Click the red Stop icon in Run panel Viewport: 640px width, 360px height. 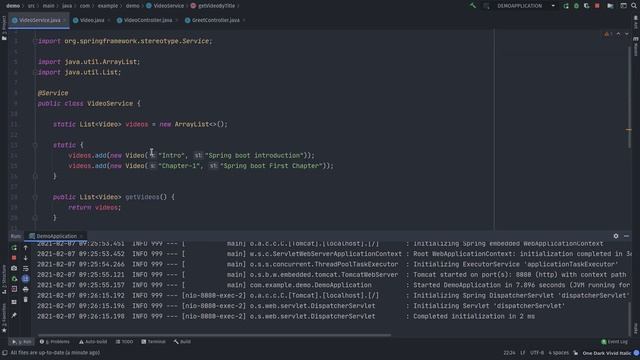(x=14, y=258)
